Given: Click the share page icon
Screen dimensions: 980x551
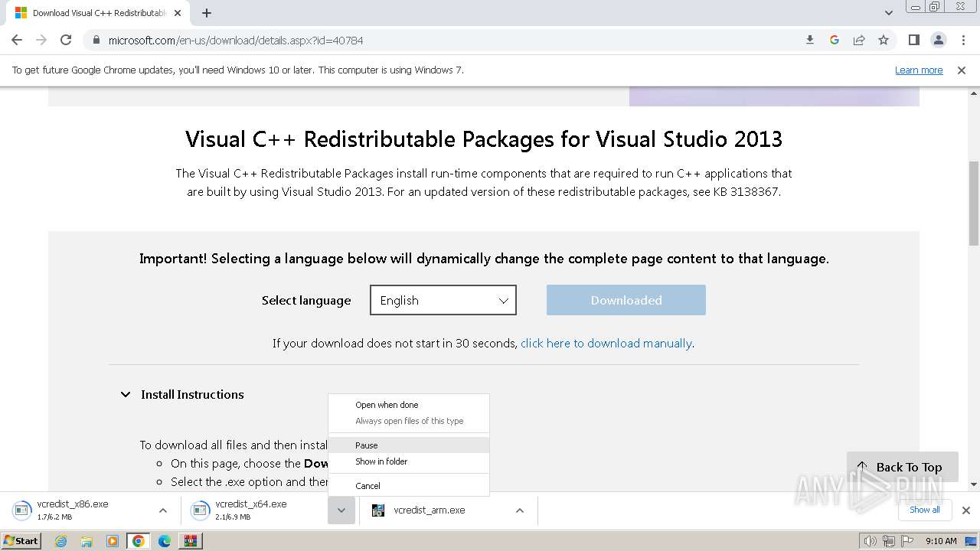Looking at the screenshot, I should pos(859,40).
